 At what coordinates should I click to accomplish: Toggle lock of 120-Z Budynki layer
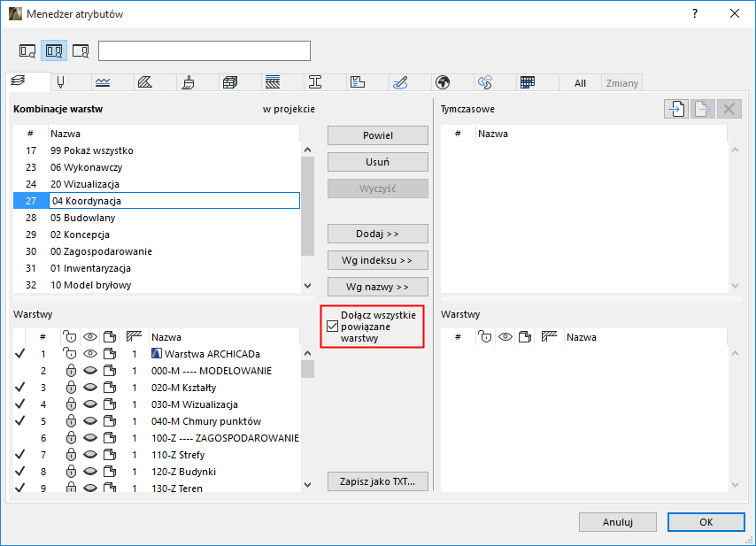pos(71,472)
